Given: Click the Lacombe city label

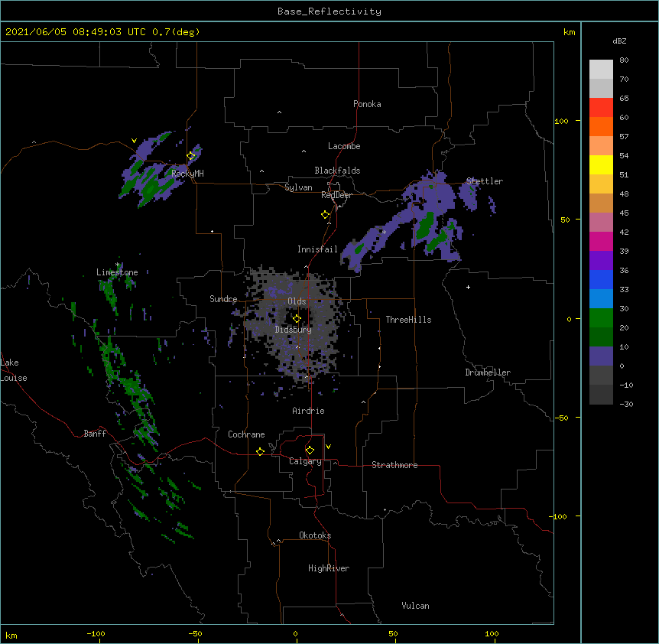Looking at the screenshot, I should 344,146.
